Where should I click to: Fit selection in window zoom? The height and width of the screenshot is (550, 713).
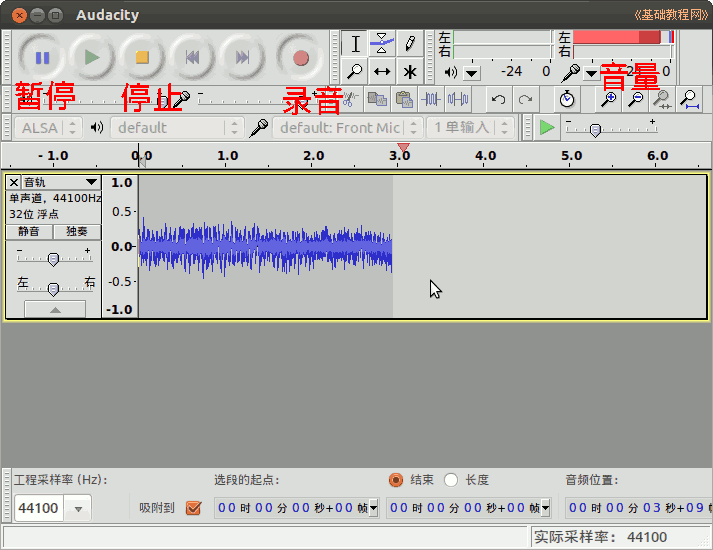663,99
